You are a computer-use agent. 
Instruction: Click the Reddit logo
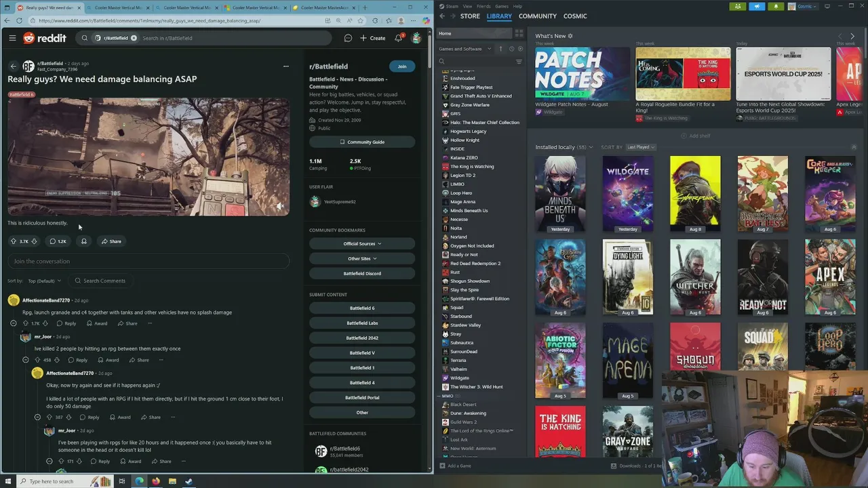45,38
